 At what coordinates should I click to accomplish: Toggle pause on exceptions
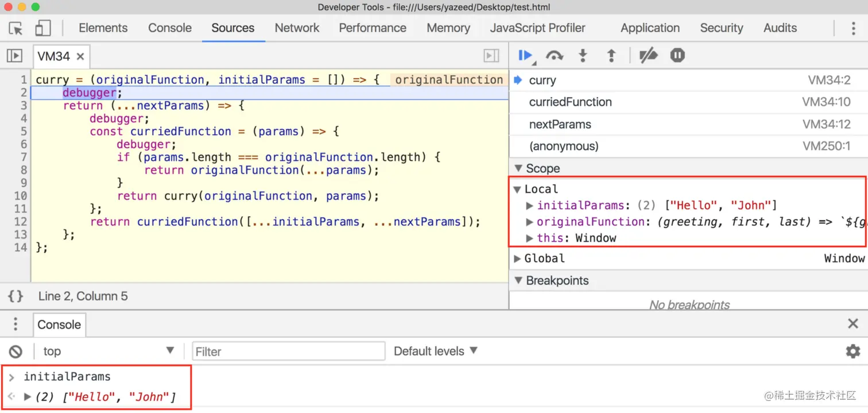point(677,56)
